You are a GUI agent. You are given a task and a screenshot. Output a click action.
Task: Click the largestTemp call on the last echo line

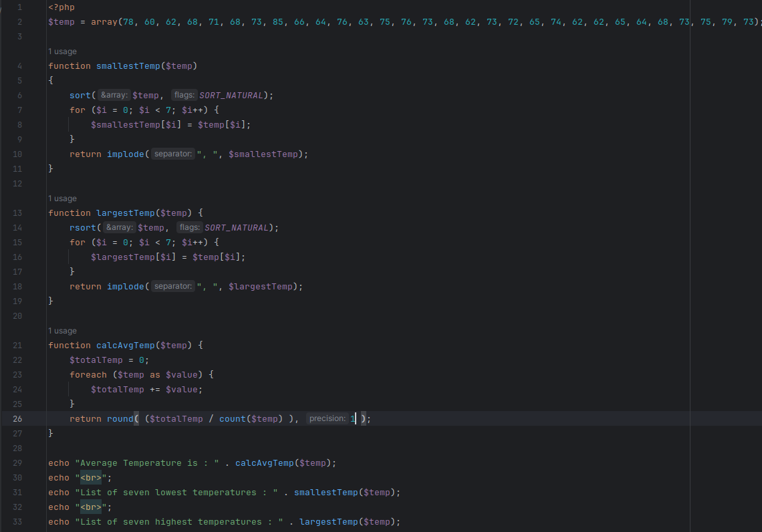(328, 522)
